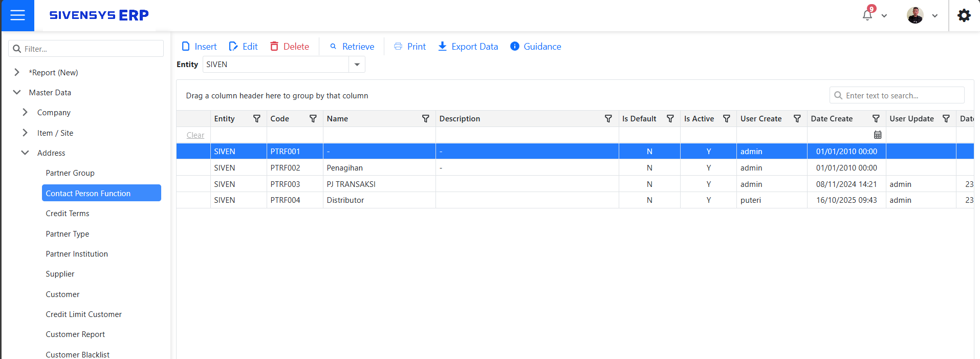Click the PTRF003 code cell
Viewport: 980px width, 359px height.
295,184
